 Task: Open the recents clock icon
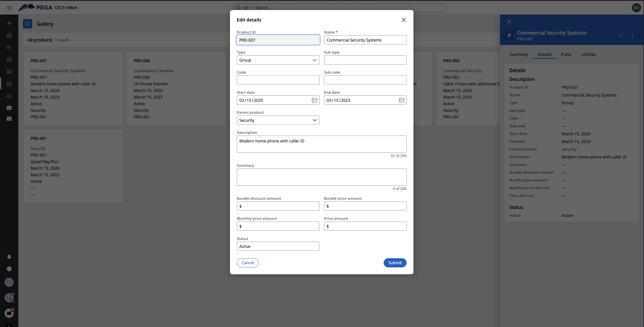(9, 269)
